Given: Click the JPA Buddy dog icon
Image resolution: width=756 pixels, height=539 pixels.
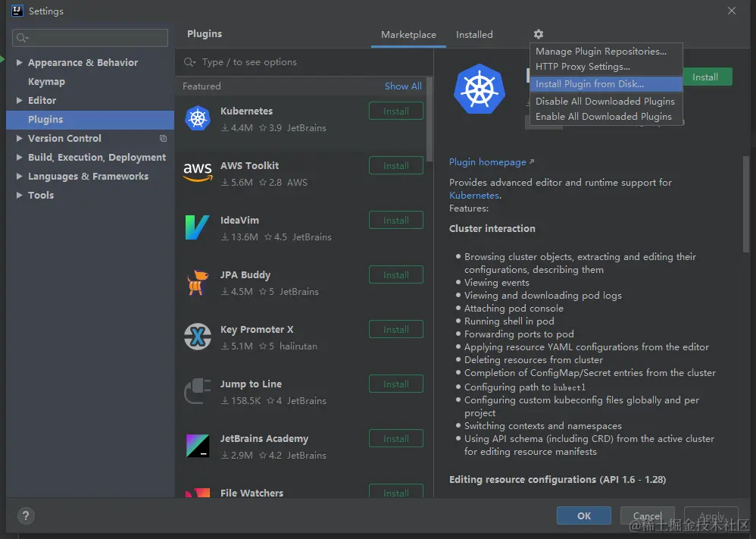Looking at the screenshot, I should point(198,282).
